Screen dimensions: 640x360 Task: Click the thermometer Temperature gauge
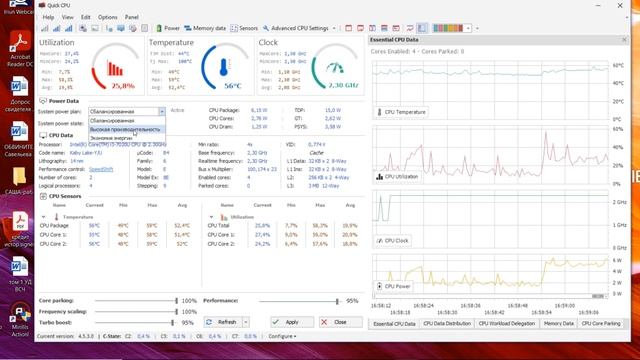pyautogui.click(x=224, y=67)
